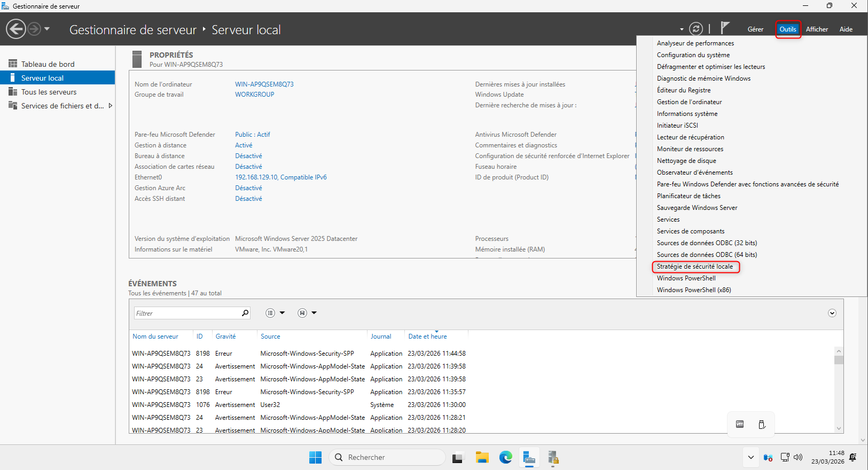Open the Afficher menu
This screenshot has width=868, height=470.
[817, 29]
